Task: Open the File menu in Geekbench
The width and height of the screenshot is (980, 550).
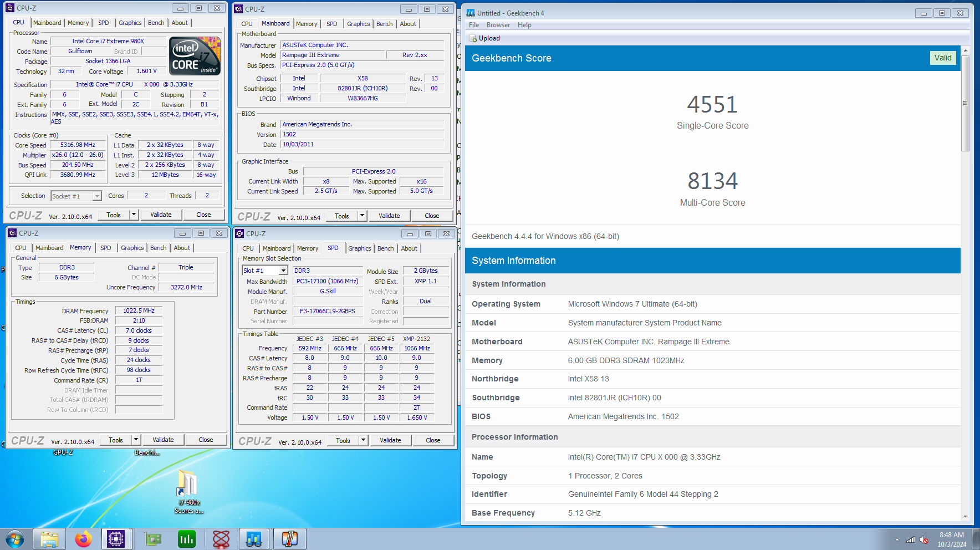Action: 474,25
